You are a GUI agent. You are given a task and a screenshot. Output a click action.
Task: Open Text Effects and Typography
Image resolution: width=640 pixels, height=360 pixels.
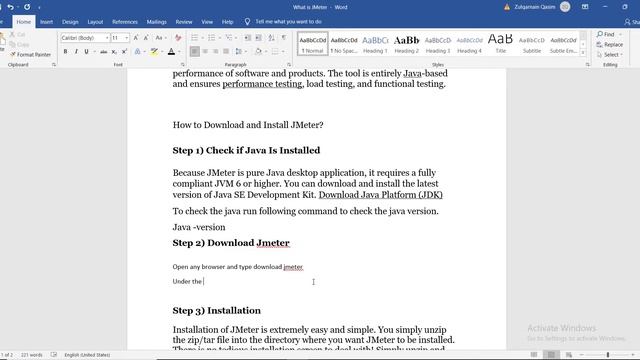[x=138, y=51]
